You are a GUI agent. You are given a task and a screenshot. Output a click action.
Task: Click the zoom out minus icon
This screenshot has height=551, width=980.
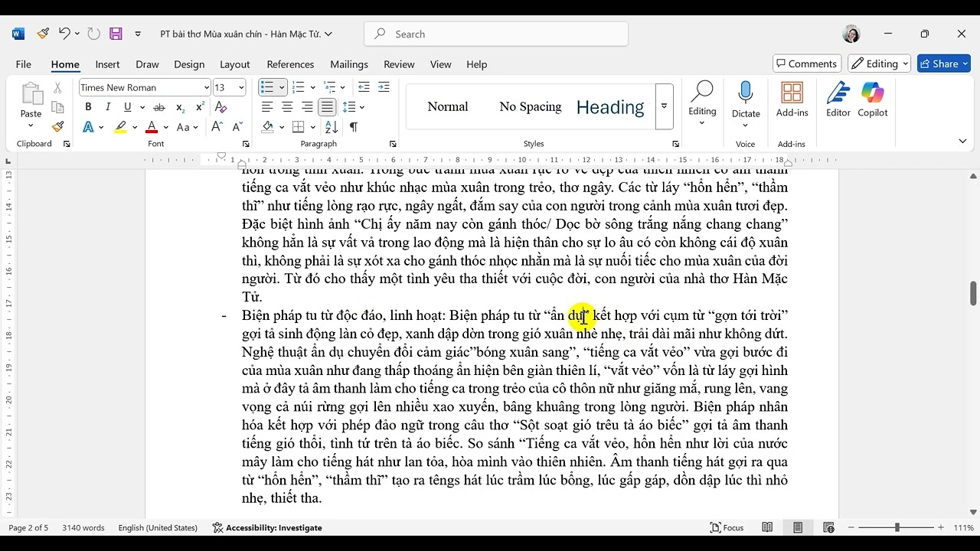pos(850,528)
